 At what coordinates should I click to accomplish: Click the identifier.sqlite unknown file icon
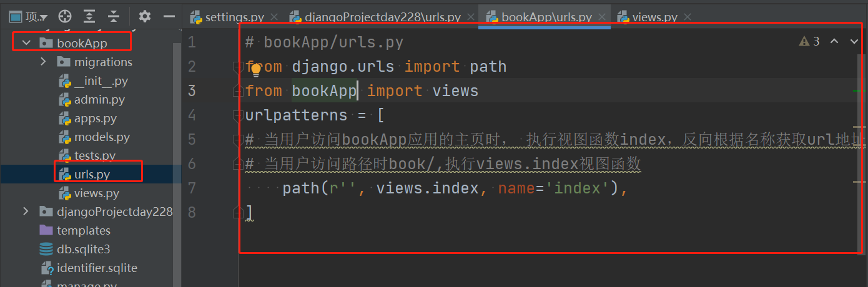[47, 268]
